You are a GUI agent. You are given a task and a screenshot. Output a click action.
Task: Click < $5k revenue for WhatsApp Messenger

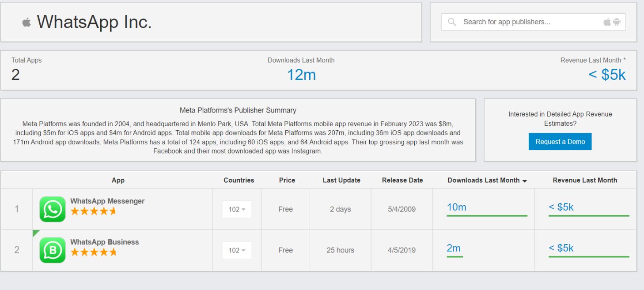coord(561,207)
